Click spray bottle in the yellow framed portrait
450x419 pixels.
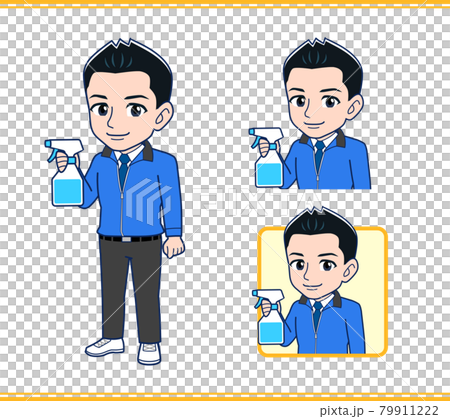click(269, 317)
